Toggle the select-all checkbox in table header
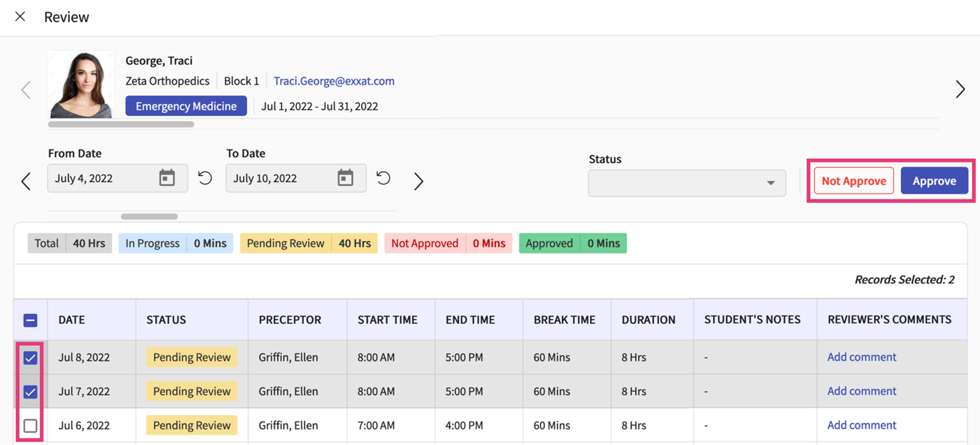 coord(30,320)
